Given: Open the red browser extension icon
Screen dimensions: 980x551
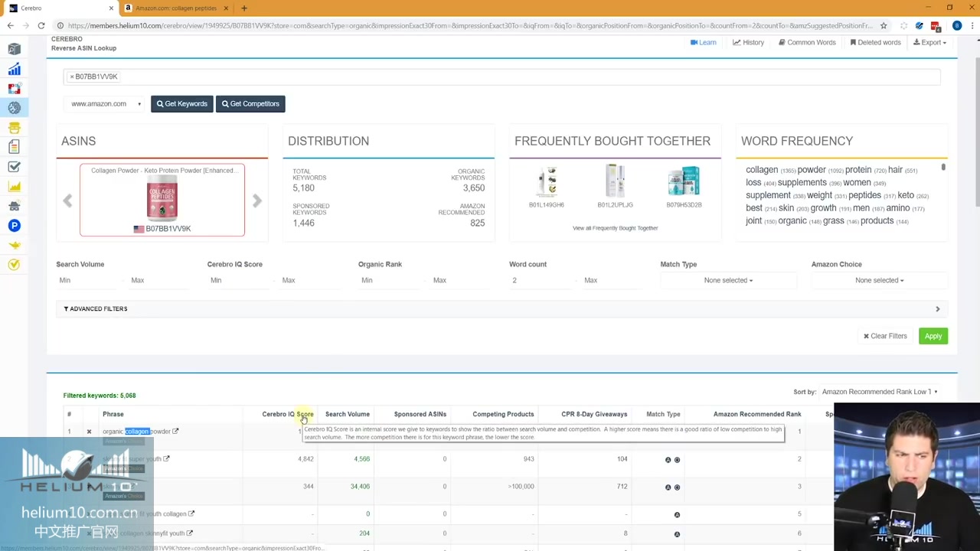Looking at the screenshot, I should 936,26.
